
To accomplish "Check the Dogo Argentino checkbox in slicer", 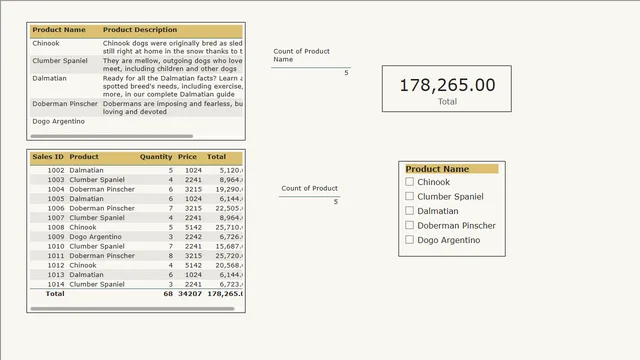I will coord(409,240).
